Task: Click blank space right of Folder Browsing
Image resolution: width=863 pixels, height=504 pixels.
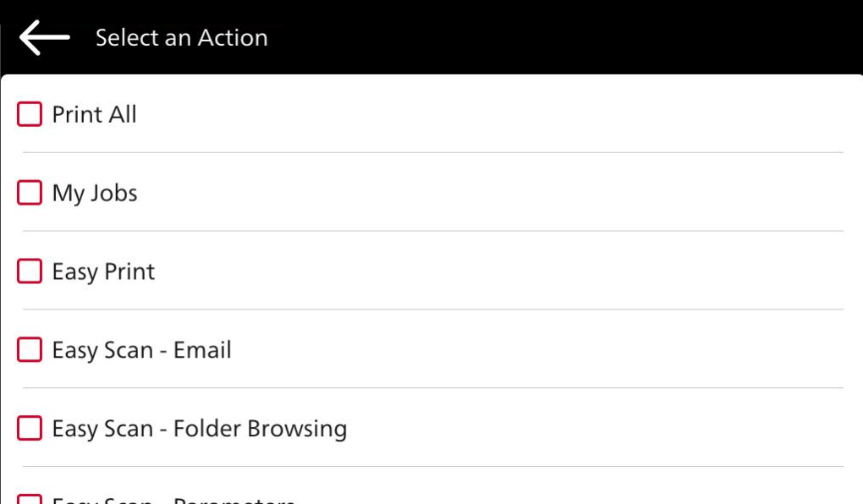Action: tap(592, 429)
